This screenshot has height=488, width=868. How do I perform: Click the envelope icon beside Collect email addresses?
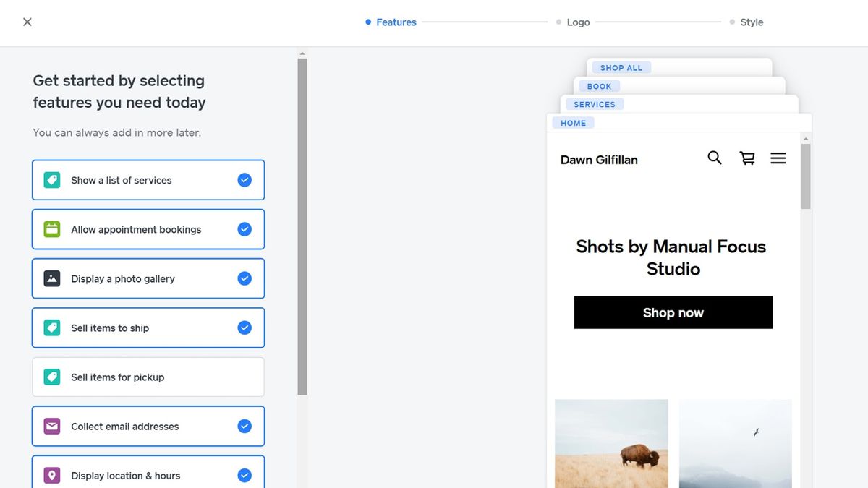click(51, 426)
